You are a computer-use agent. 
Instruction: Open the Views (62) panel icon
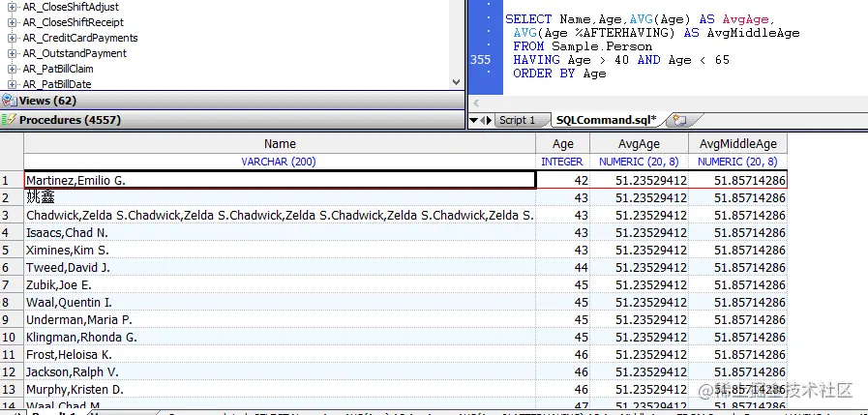pos(9,101)
